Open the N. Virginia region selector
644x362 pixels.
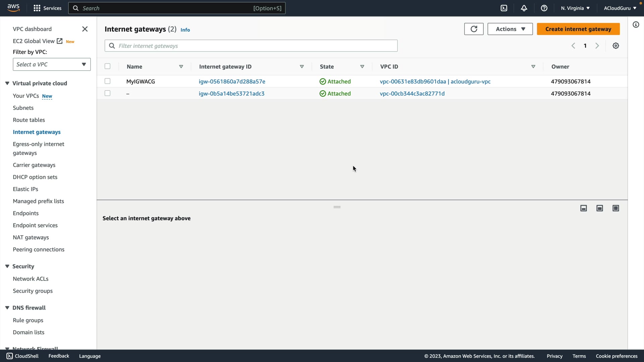pos(575,8)
